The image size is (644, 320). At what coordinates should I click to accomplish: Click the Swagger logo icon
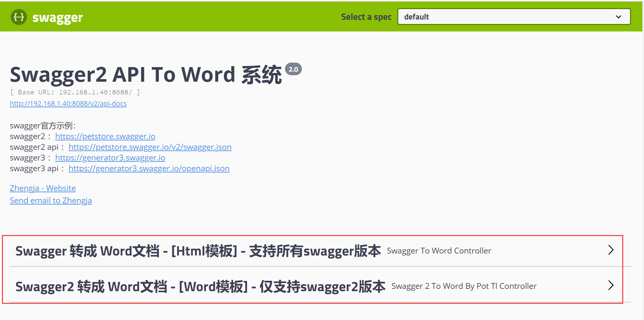(19, 17)
